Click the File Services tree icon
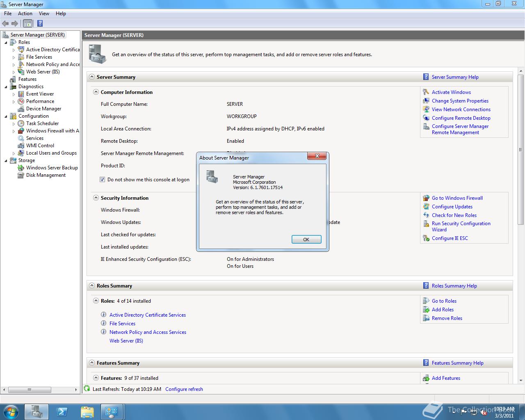 (x=21, y=57)
